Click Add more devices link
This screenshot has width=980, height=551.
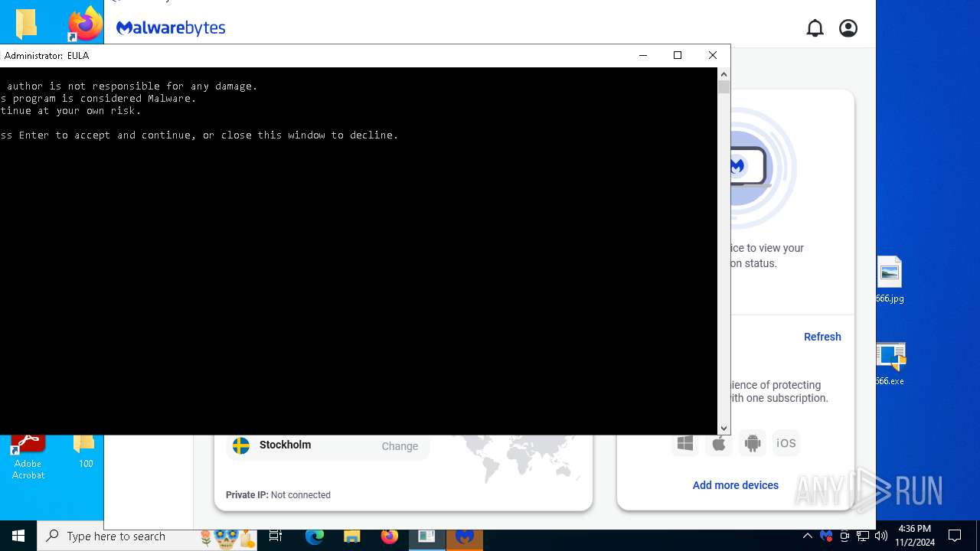click(735, 485)
